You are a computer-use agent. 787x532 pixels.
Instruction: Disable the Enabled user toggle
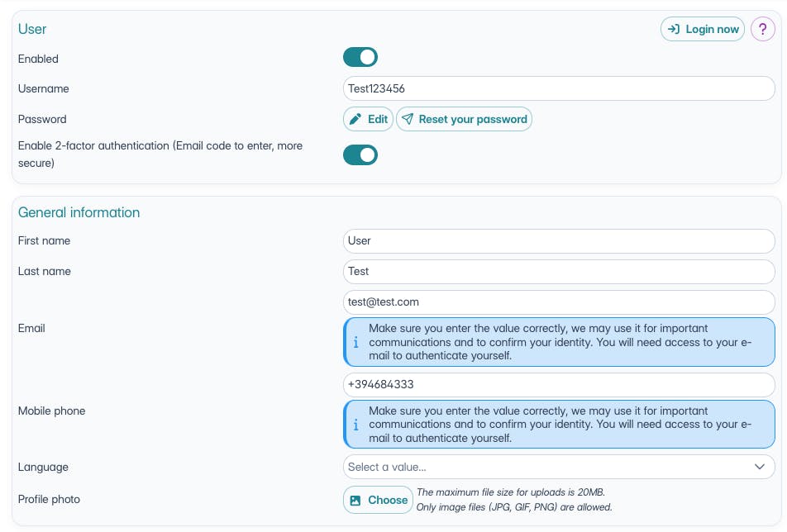pos(360,57)
